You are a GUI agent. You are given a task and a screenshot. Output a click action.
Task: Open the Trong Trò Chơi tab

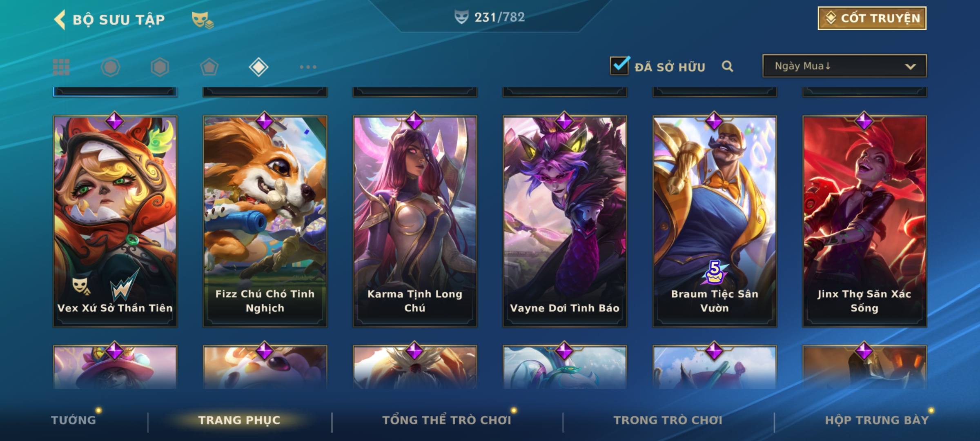click(668, 420)
